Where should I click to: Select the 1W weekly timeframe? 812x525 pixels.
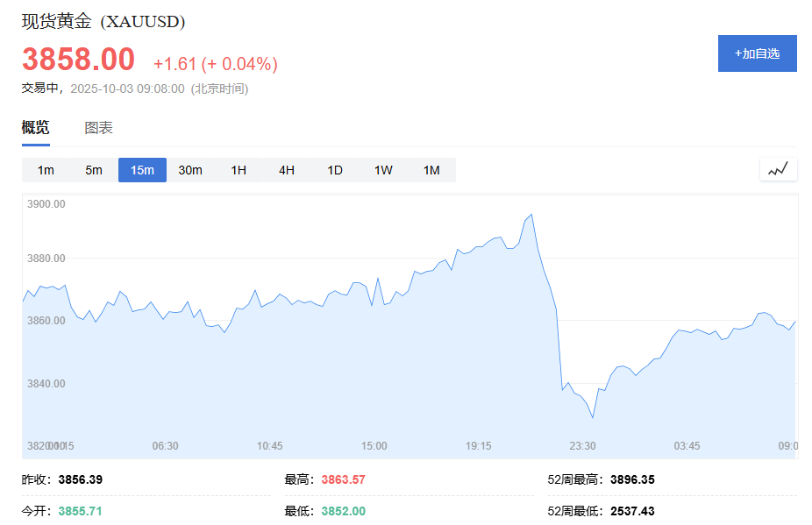coord(382,169)
